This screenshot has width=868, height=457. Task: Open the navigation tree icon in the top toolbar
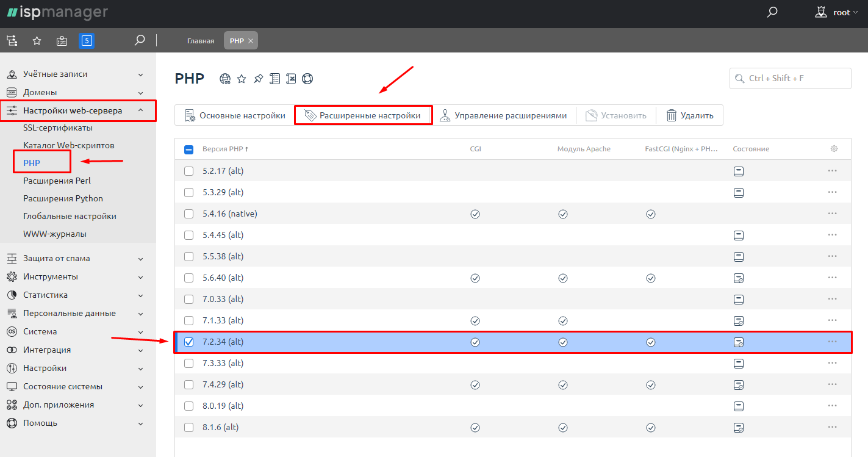point(12,41)
